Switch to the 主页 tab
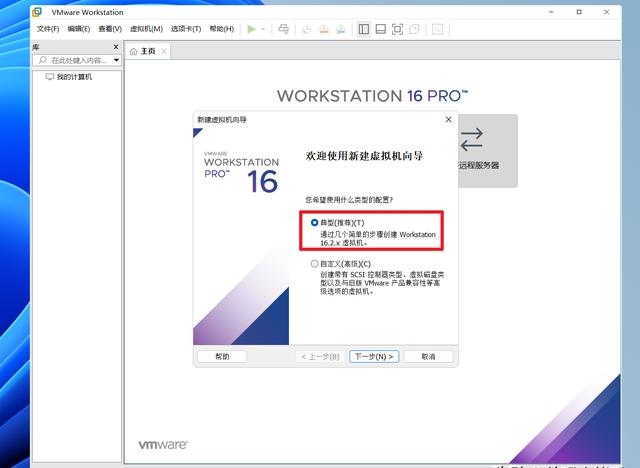The height and width of the screenshot is (468, 640). (148, 51)
